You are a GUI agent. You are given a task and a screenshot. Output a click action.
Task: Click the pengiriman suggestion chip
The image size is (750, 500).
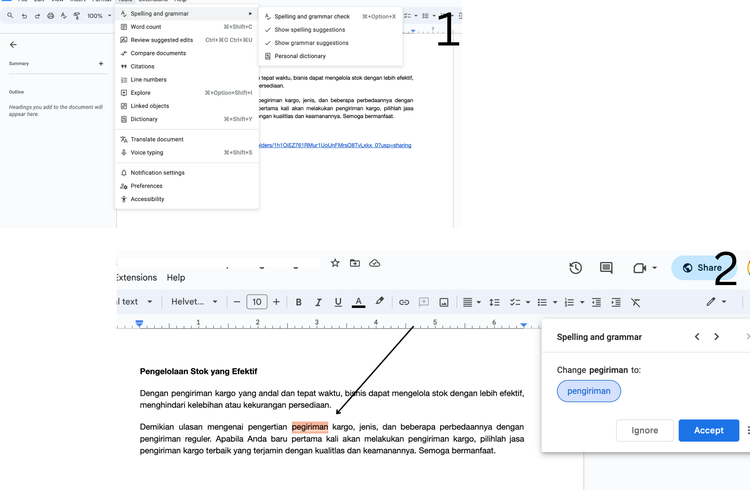pyautogui.click(x=589, y=391)
